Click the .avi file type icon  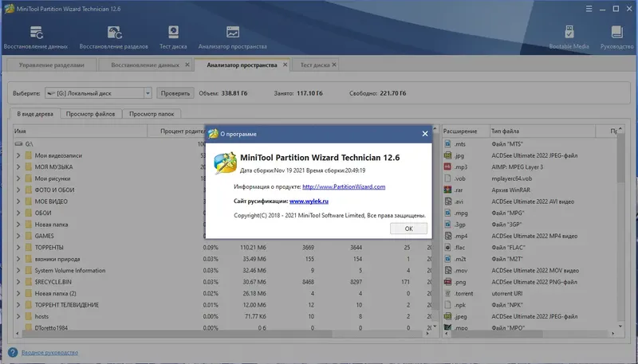447,201
